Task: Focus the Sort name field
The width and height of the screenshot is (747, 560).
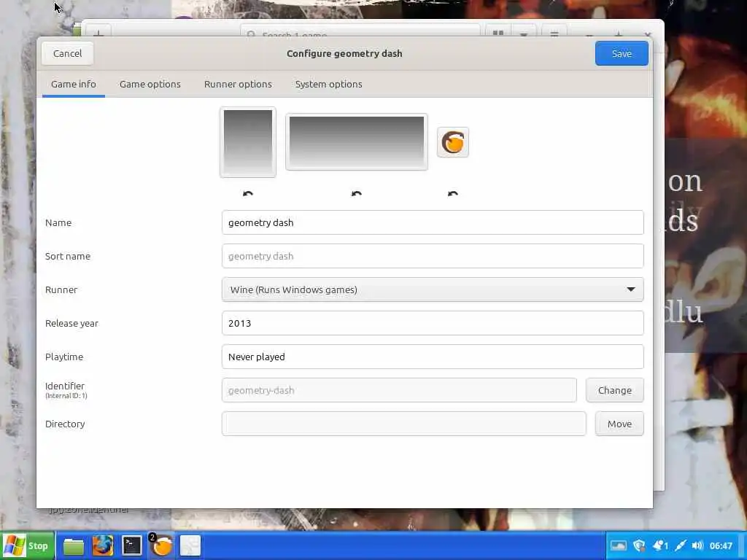Action: [x=433, y=256]
